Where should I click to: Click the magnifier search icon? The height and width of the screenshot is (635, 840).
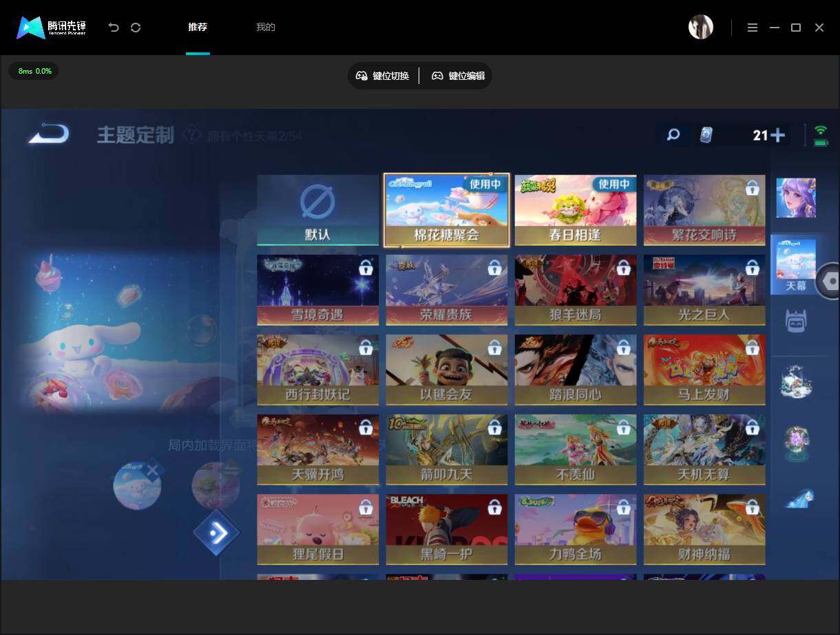click(x=673, y=135)
